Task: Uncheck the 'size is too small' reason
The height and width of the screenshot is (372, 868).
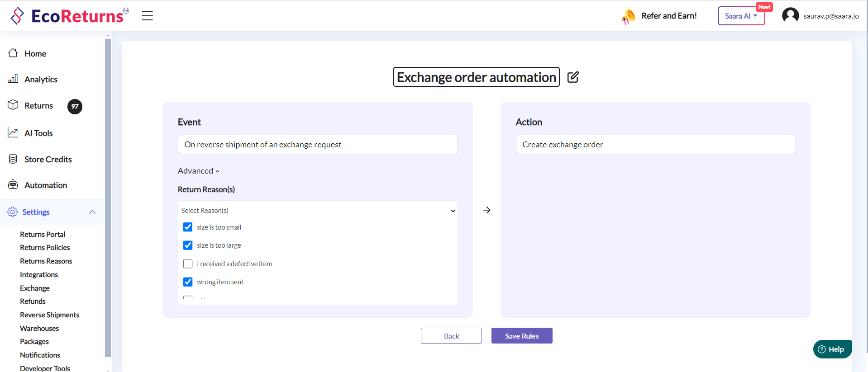Action: (x=188, y=227)
